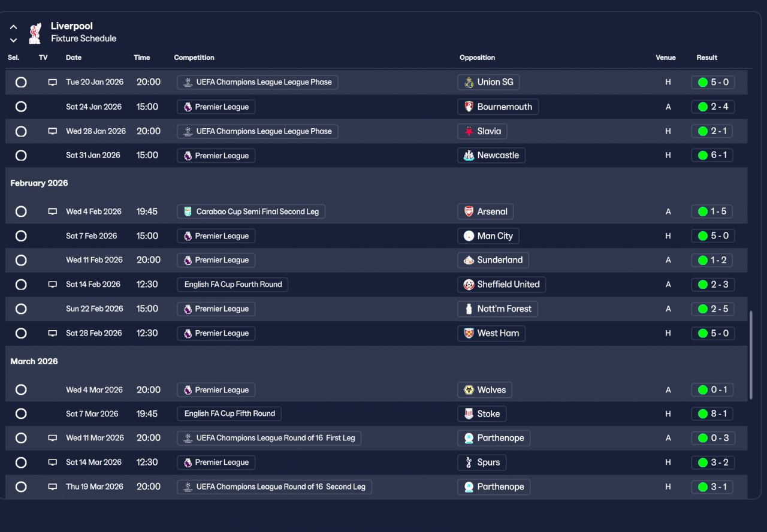Click the TV icon for the Sheffield United match
The image size is (767, 532).
pyautogui.click(x=53, y=285)
